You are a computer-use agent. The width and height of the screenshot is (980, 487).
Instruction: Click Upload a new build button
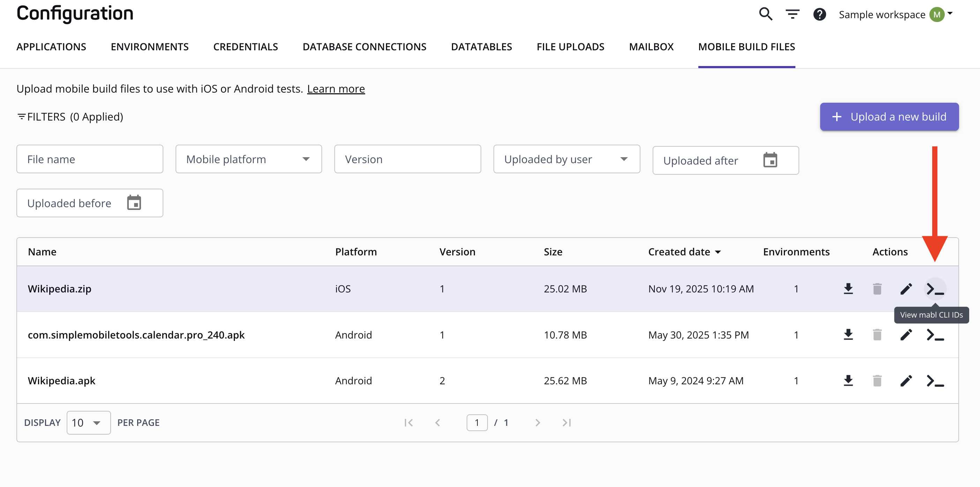889,117
